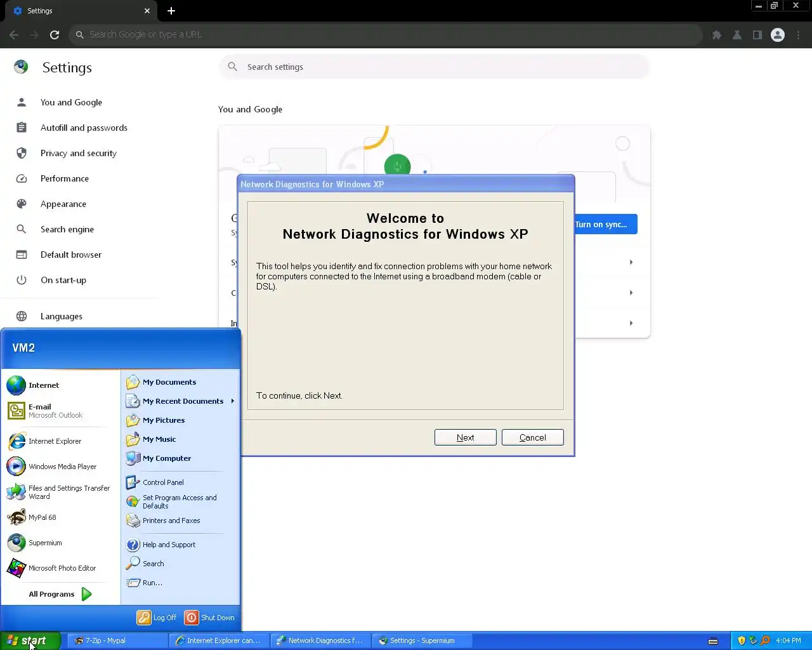Open On start-up settings section
Screen dimensions: 812x650
63,280
